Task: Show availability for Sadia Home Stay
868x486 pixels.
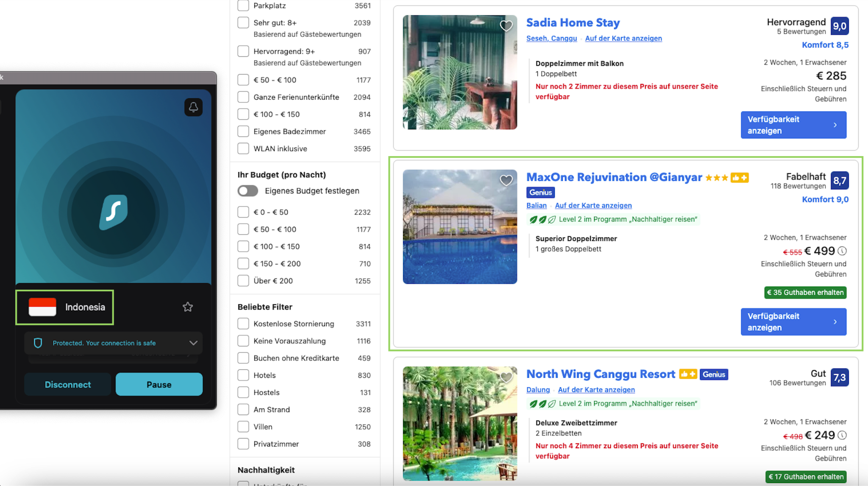Action: 793,125
